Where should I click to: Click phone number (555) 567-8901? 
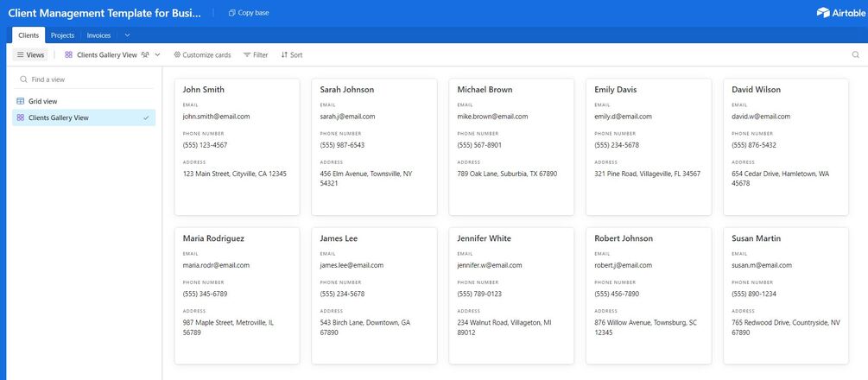(479, 145)
